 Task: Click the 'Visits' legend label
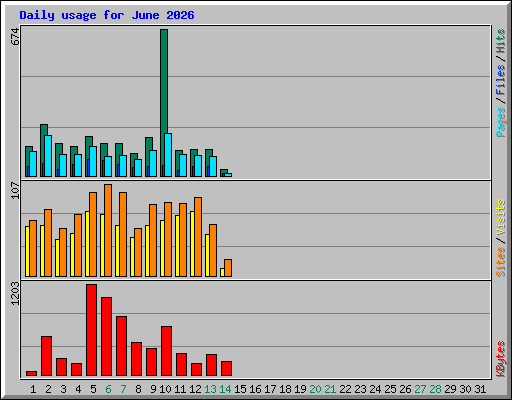pyautogui.click(x=501, y=218)
